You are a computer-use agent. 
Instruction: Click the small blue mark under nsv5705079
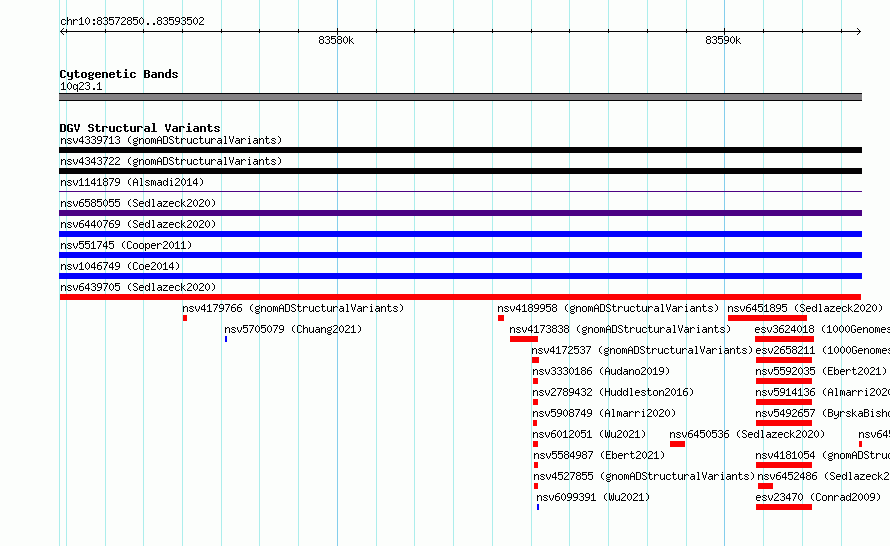[x=226, y=339]
